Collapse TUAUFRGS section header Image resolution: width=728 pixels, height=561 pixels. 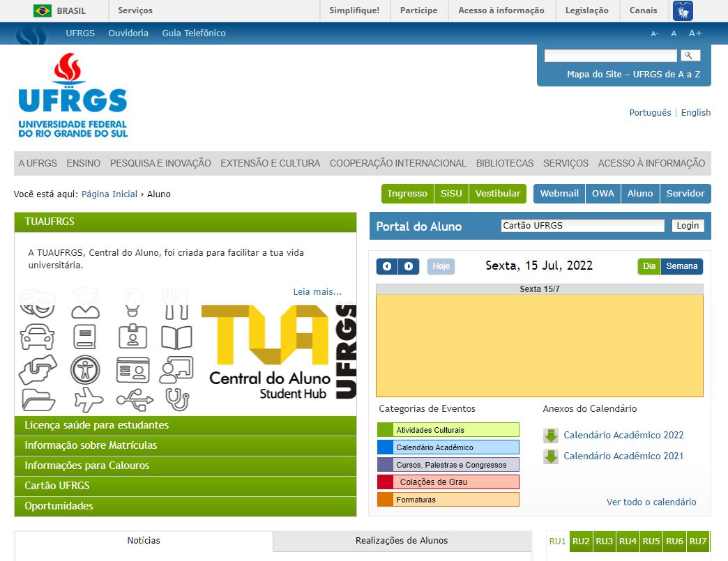coord(185,222)
